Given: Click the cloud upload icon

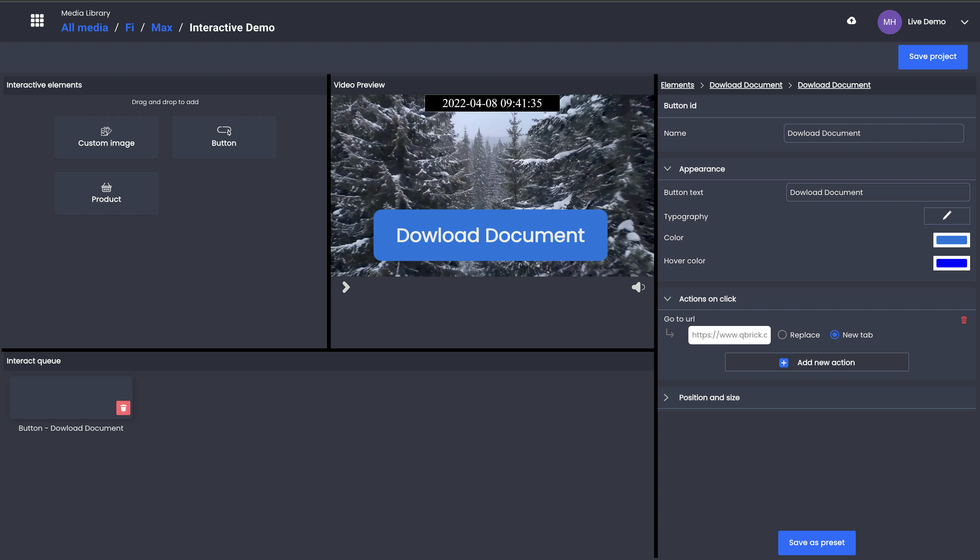Looking at the screenshot, I should coord(851,20).
